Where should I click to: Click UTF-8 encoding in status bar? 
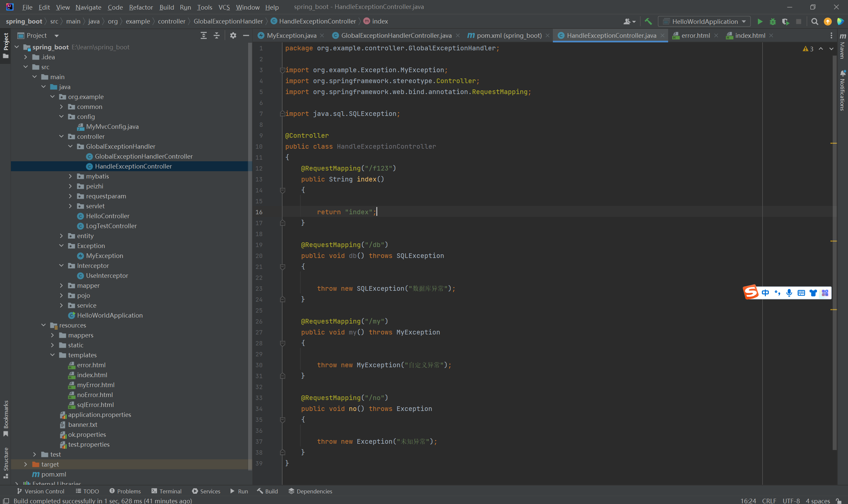click(x=791, y=501)
